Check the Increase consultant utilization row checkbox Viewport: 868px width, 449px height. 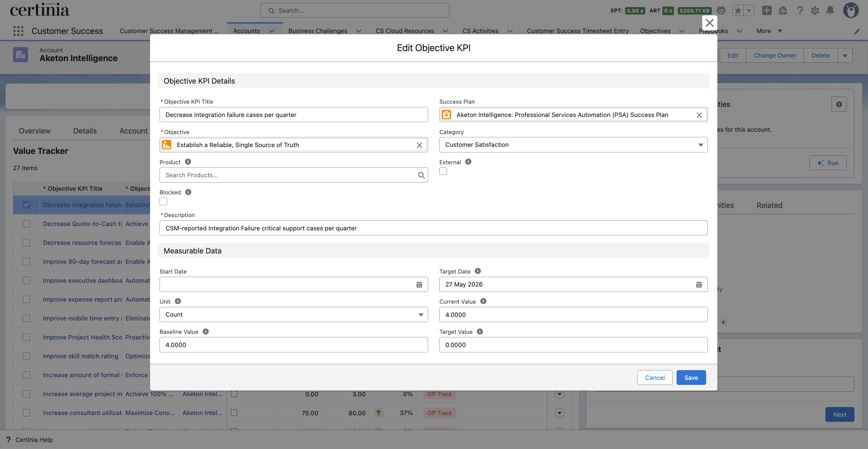[26, 413]
